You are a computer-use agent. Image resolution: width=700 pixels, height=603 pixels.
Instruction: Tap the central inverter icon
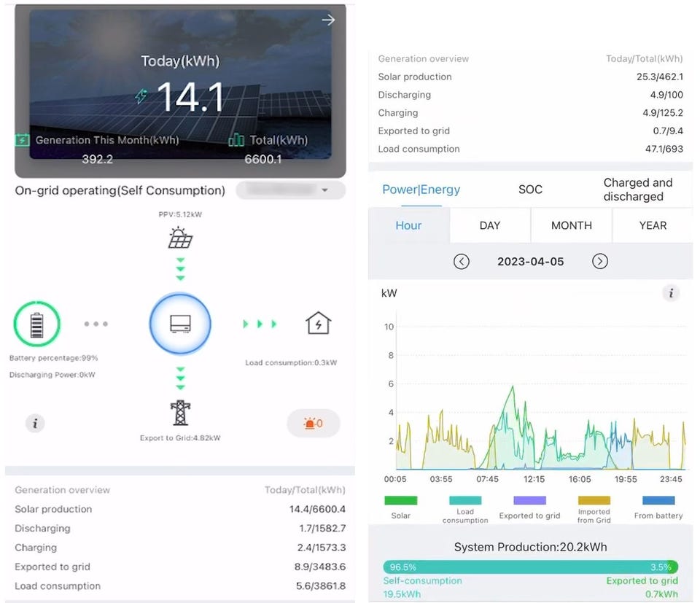coord(180,324)
